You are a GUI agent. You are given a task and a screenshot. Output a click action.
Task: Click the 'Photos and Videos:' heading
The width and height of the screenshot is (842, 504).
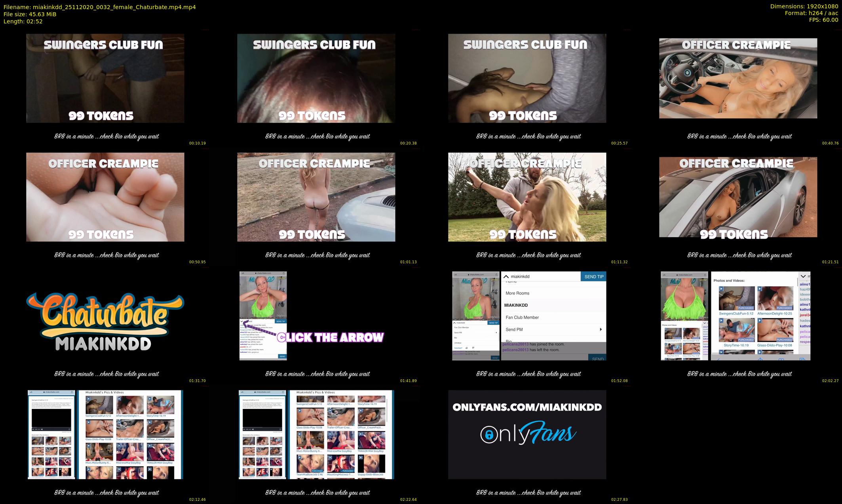click(729, 280)
